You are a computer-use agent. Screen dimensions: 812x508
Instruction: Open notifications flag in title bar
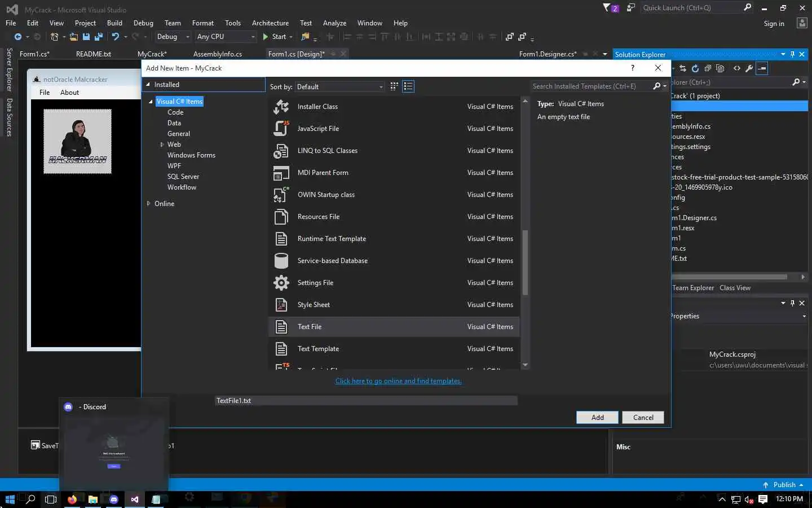click(611, 8)
